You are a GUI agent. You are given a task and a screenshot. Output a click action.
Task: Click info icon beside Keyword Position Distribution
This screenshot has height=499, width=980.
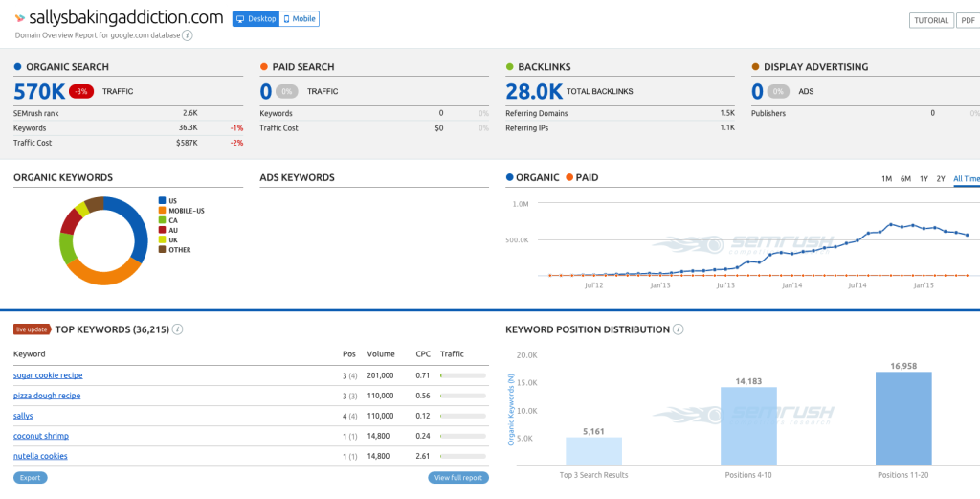coord(679,329)
